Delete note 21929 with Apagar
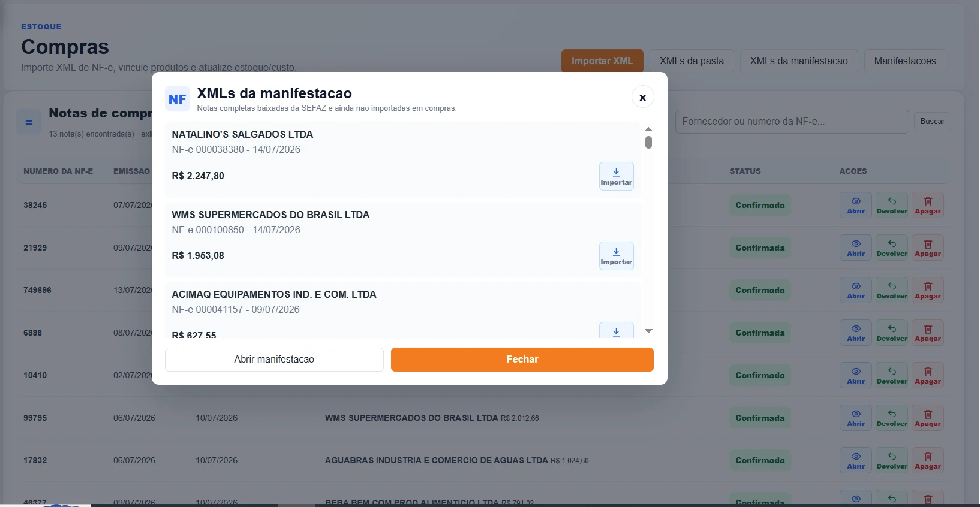 click(x=928, y=248)
